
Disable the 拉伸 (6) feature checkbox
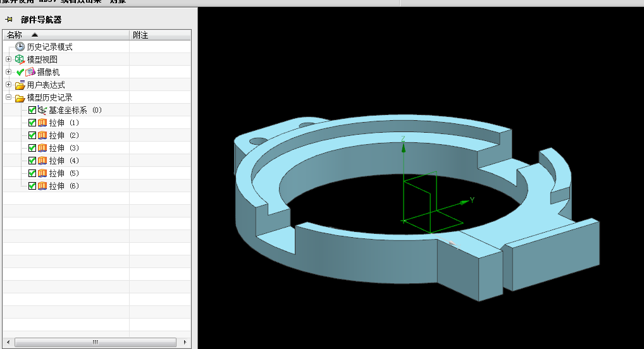(32, 186)
